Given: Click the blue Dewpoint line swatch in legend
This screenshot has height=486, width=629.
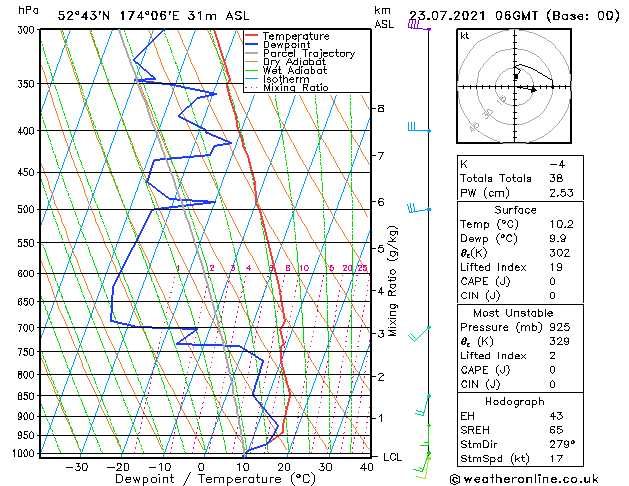Looking at the screenshot, I should click(252, 44).
